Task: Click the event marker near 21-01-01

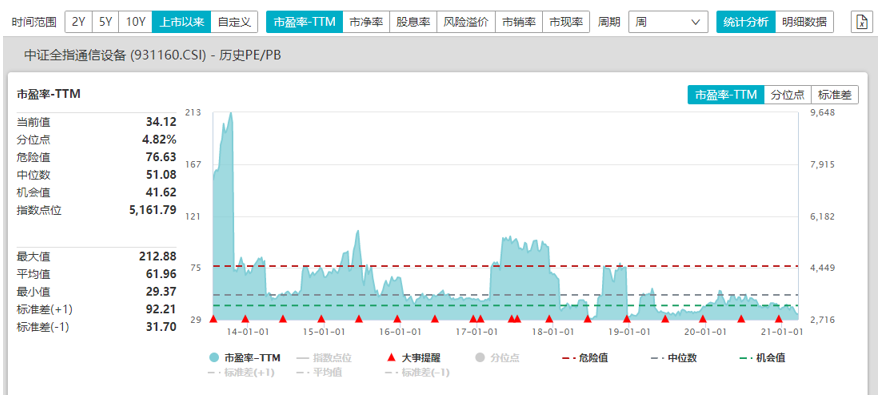Action: (x=779, y=319)
